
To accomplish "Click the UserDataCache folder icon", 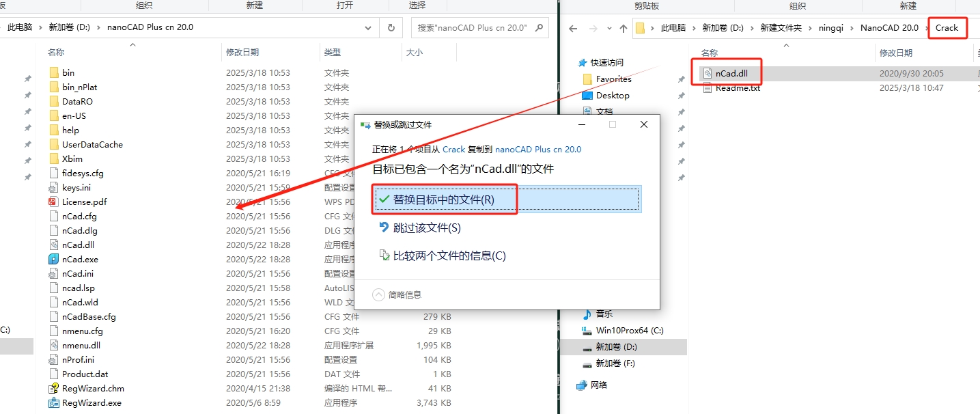I will point(54,144).
